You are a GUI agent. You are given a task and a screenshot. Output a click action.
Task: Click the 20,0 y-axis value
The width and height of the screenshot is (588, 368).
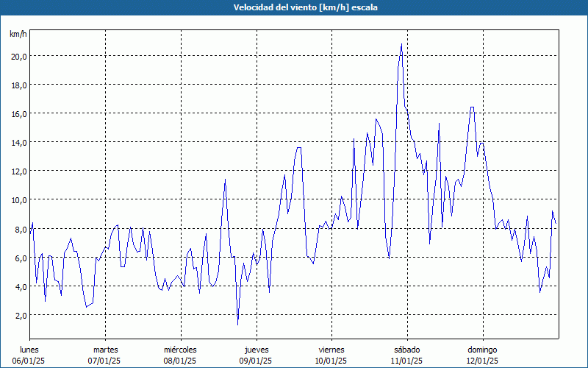click(19, 57)
